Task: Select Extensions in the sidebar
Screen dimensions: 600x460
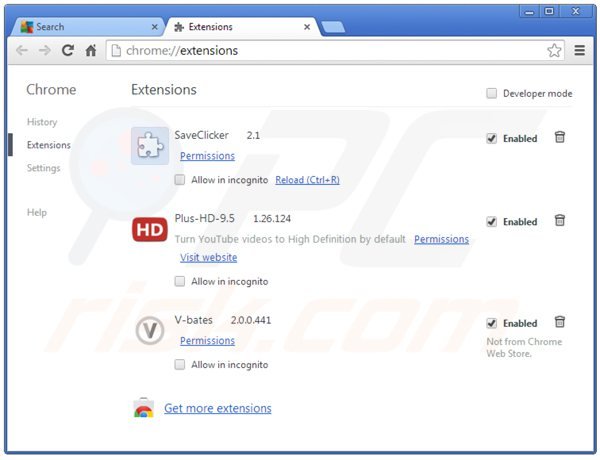Action: [49, 145]
